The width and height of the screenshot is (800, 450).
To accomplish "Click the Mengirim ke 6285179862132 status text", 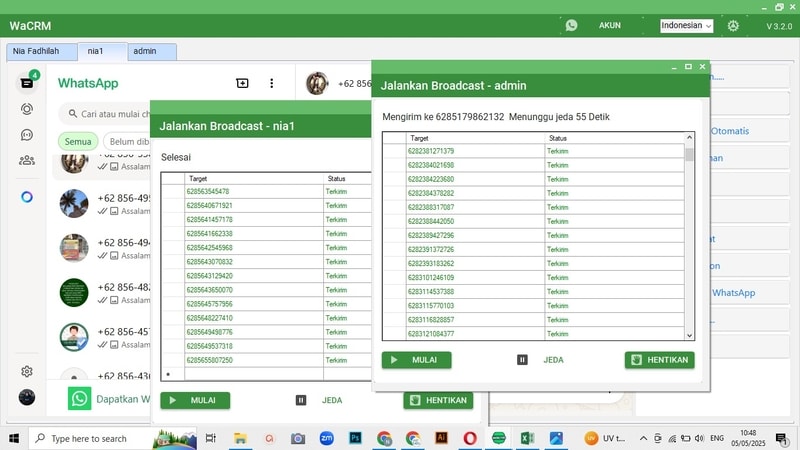I will 443,117.
